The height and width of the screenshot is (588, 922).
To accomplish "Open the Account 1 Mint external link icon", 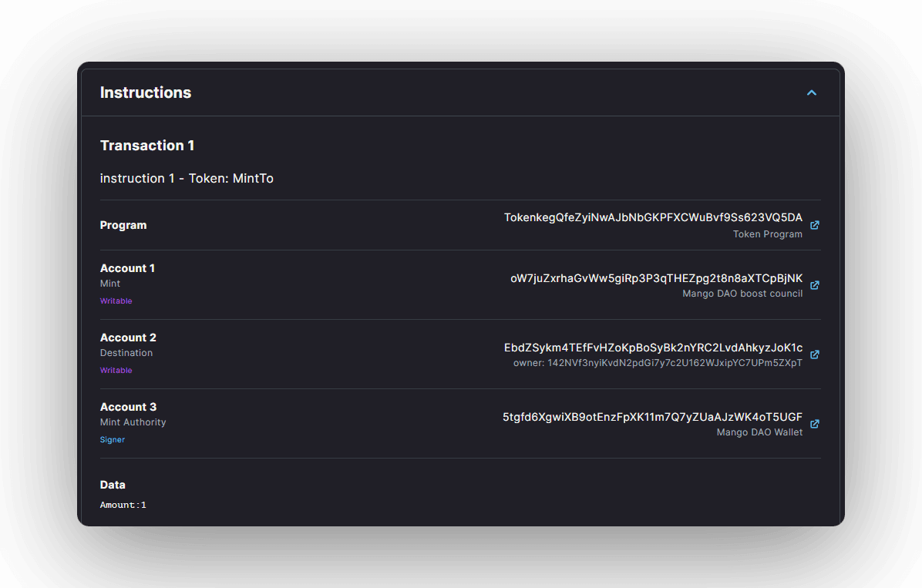I will 815,285.
